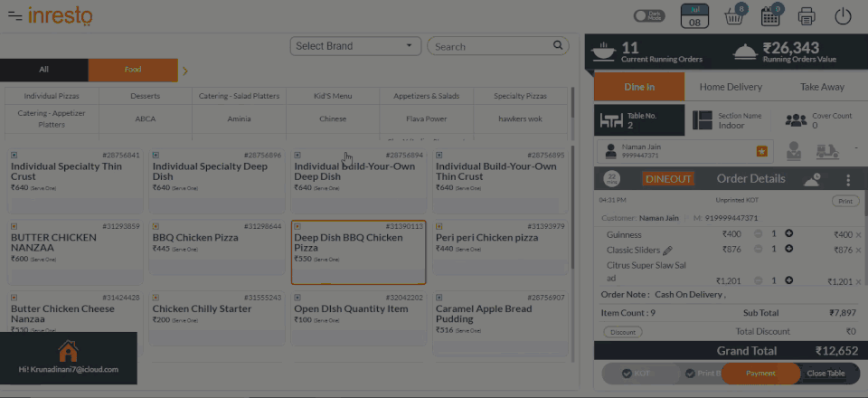Switch to Take Away tab

[822, 87]
